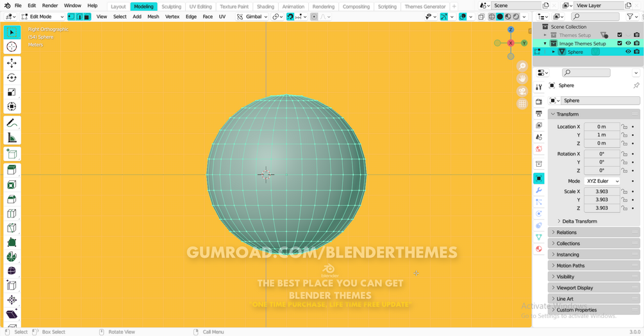Select the Extrude Region tool
The image size is (644, 336).
tap(12, 170)
